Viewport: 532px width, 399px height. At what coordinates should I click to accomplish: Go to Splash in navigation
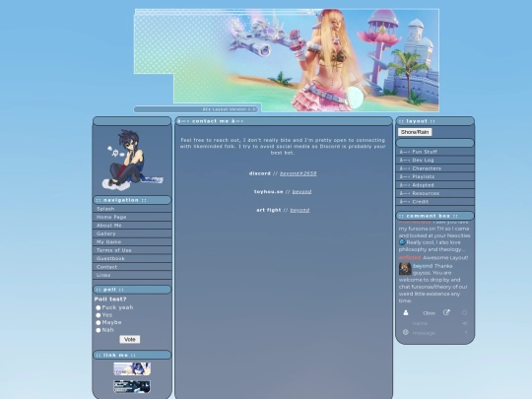tap(132, 209)
